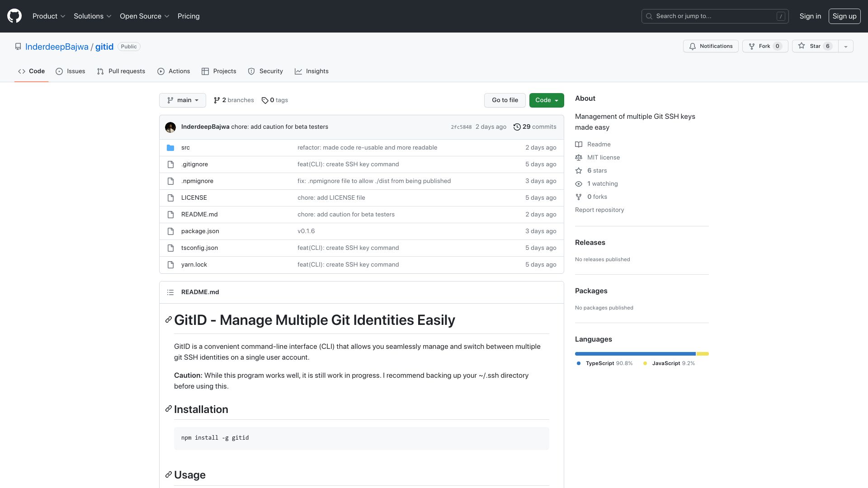The width and height of the screenshot is (868, 488).
Task: Open the Security tab
Action: (x=265, y=71)
